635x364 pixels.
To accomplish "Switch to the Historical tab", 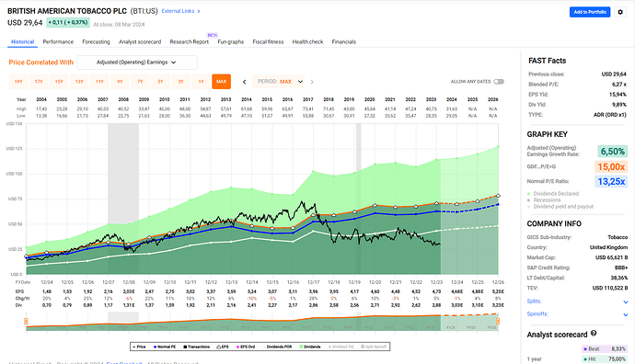I will (23, 41).
